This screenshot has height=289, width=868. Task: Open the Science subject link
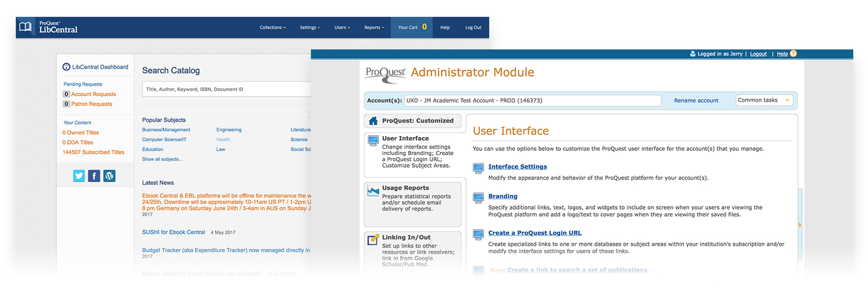point(299,140)
